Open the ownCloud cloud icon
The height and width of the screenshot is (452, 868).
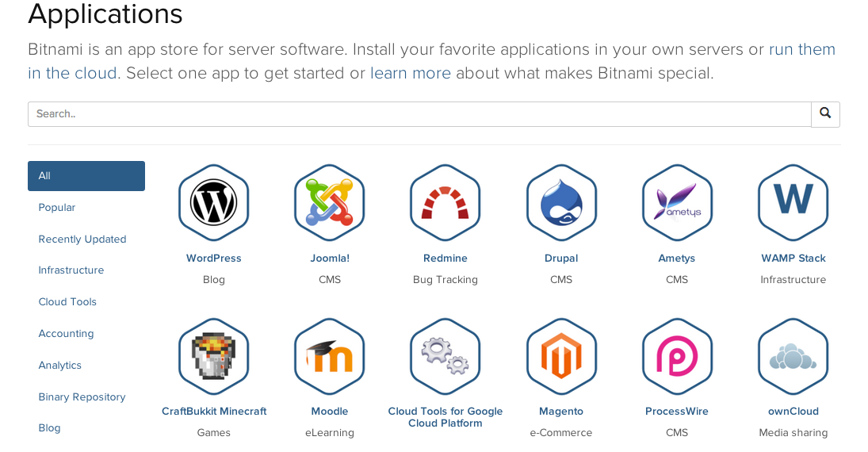click(793, 356)
